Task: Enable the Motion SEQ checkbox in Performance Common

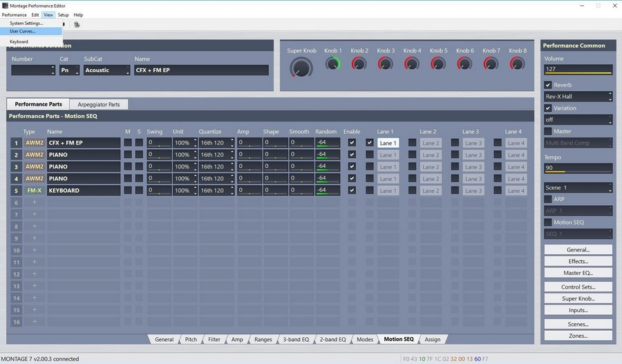Action: point(548,222)
